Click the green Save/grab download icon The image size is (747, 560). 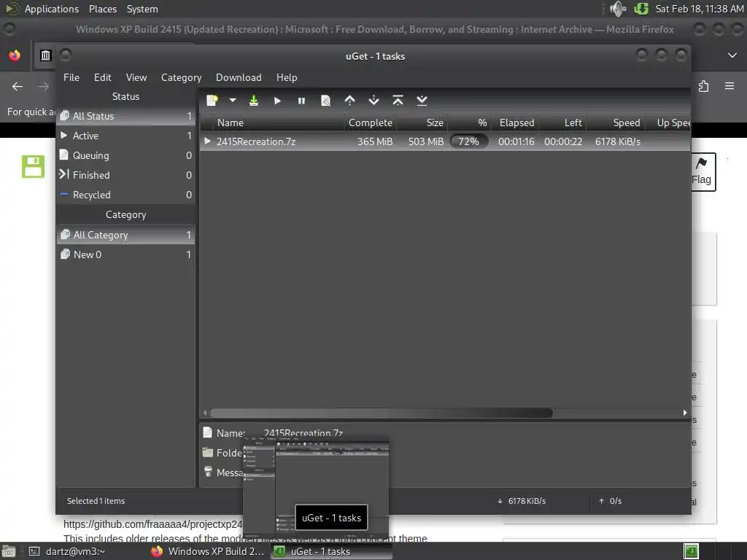tap(253, 101)
